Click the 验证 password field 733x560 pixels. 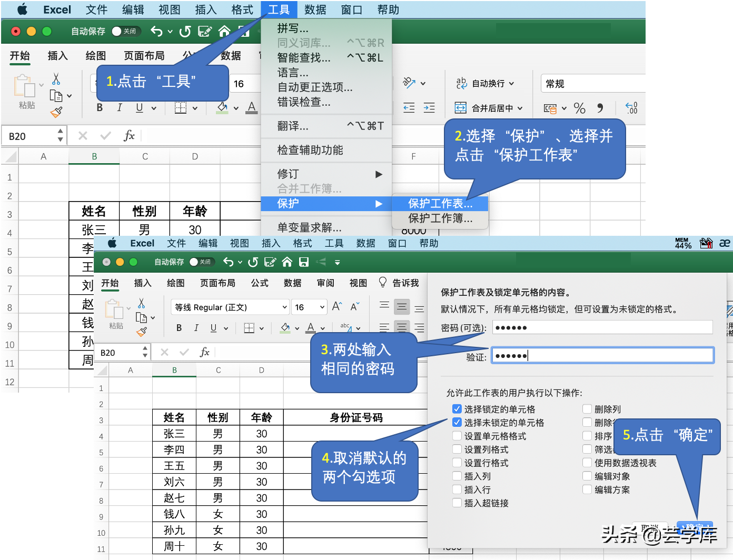pos(602,355)
